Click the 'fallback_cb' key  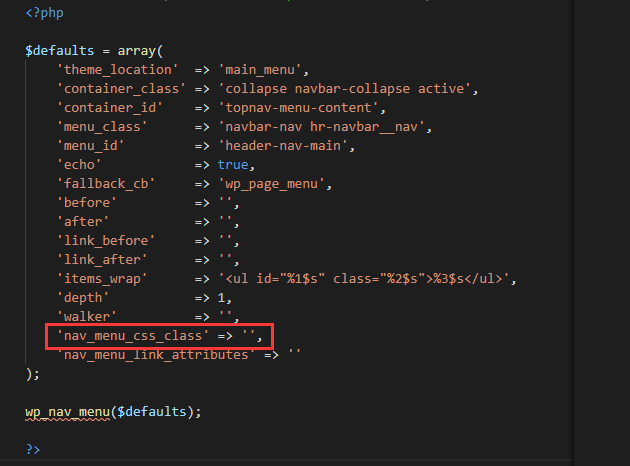106,184
